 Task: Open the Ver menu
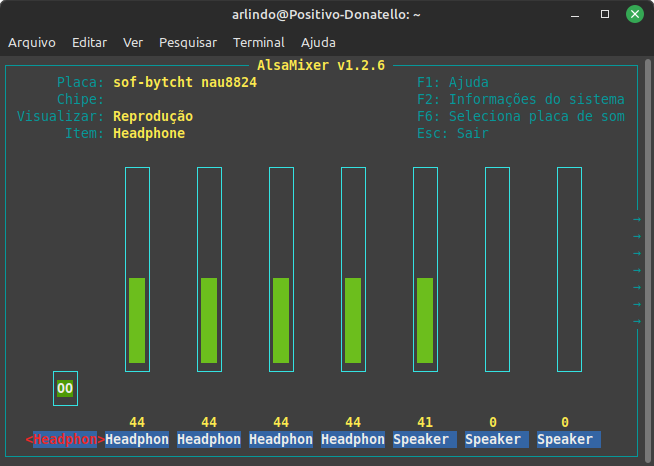point(133,43)
